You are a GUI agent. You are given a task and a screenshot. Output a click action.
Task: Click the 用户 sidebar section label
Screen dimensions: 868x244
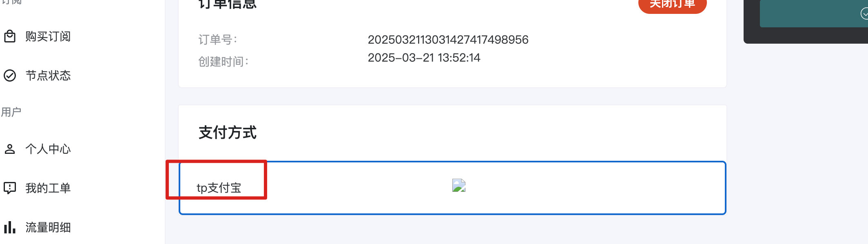tap(11, 112)
